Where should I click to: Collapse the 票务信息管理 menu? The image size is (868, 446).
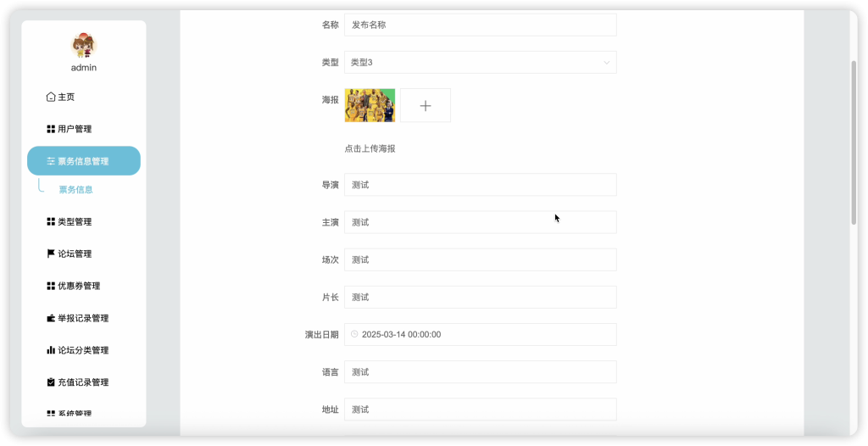tap(84, 160)
